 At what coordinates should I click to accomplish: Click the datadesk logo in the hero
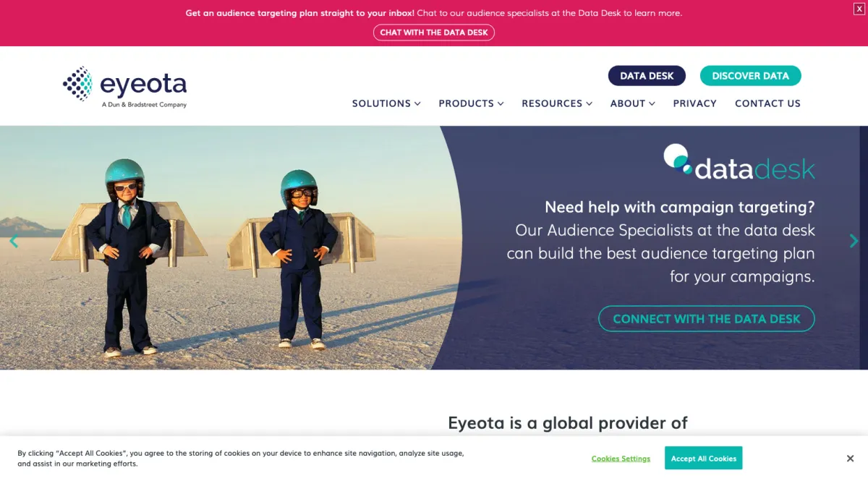(739, 162)
